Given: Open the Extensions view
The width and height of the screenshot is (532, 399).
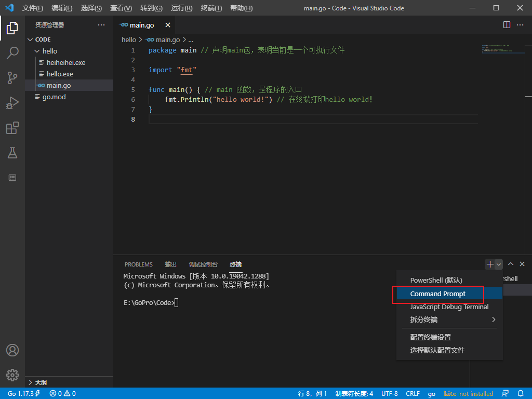Looking at the screenshot, I should 12,128.
